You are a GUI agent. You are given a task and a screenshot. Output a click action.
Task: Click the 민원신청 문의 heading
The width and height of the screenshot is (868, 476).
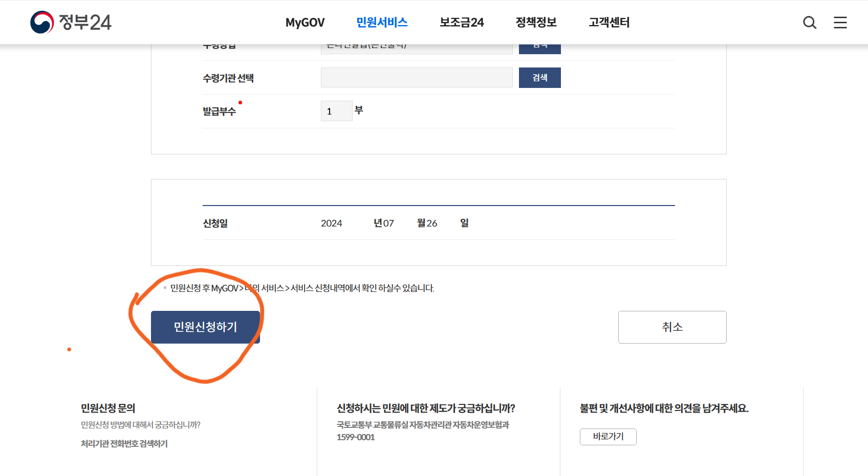click(x=108, y=409)
